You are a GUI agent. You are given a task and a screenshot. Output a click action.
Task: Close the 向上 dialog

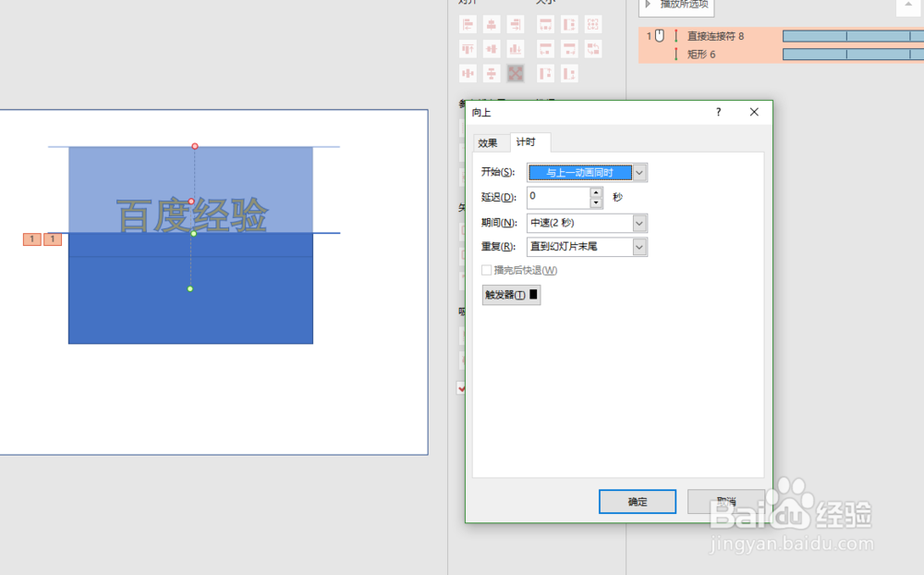pyautogui.click(x=754, y=112)
